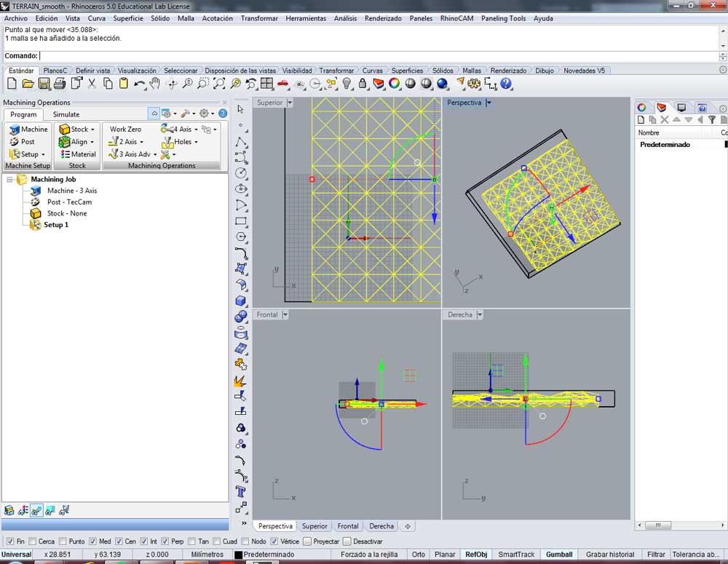
Task: Select the pointer arrow tool
Action: [x=240, y=109]
